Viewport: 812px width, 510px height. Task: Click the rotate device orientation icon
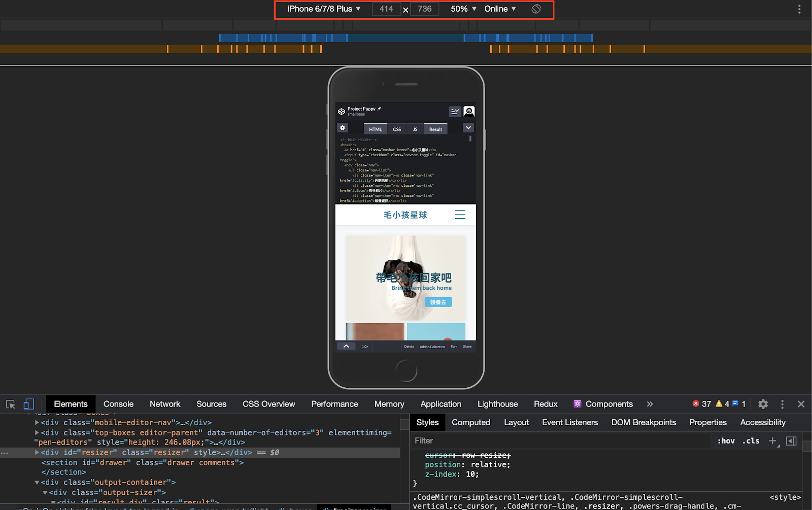coord(536,9)
